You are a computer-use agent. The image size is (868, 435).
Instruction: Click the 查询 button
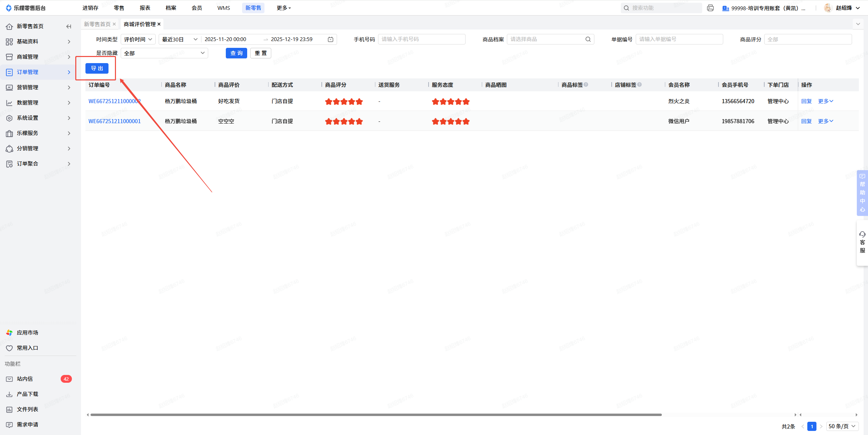click(236, 53)
